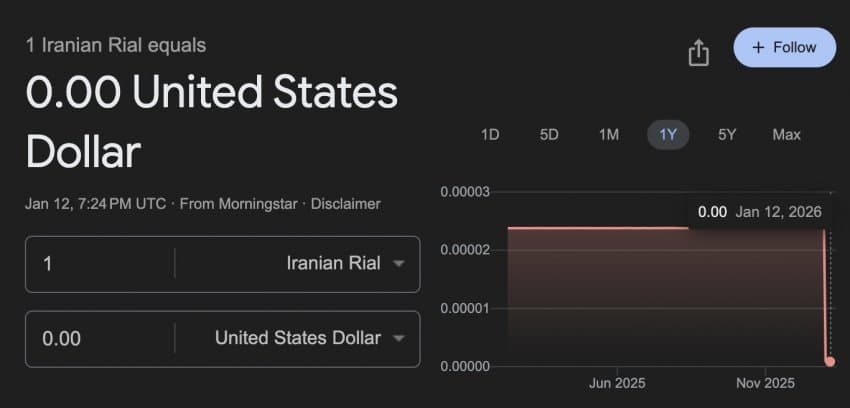
Task: Click the 0.00 United States Dollar heading
Action: tap(211, 122)
